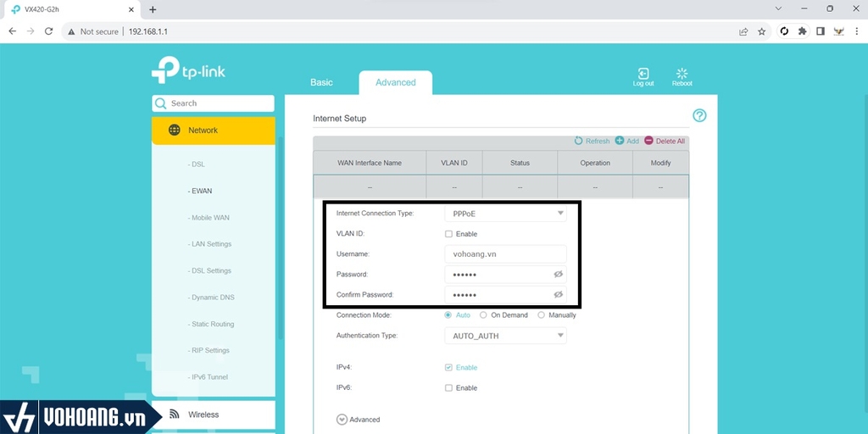Open the tab search chevron in title bar
The width and height of the screenshot is (868, 434).
click(778, 8)
